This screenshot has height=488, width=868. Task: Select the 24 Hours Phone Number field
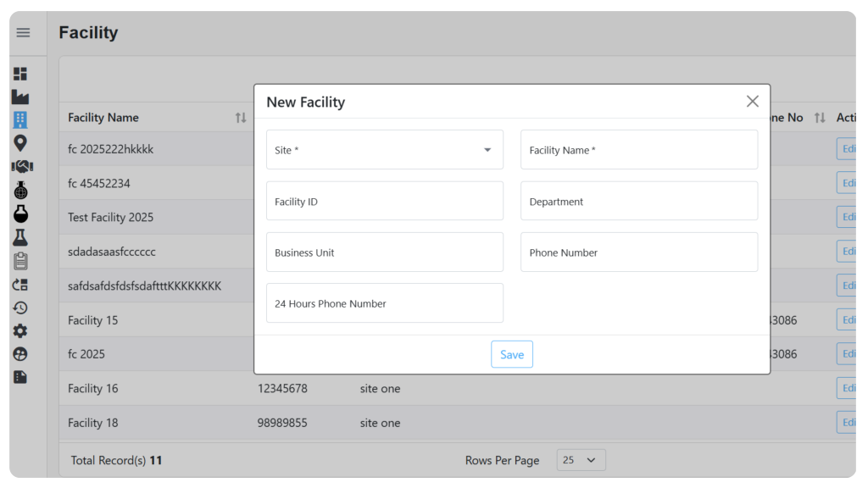click(x=385, y=303)
